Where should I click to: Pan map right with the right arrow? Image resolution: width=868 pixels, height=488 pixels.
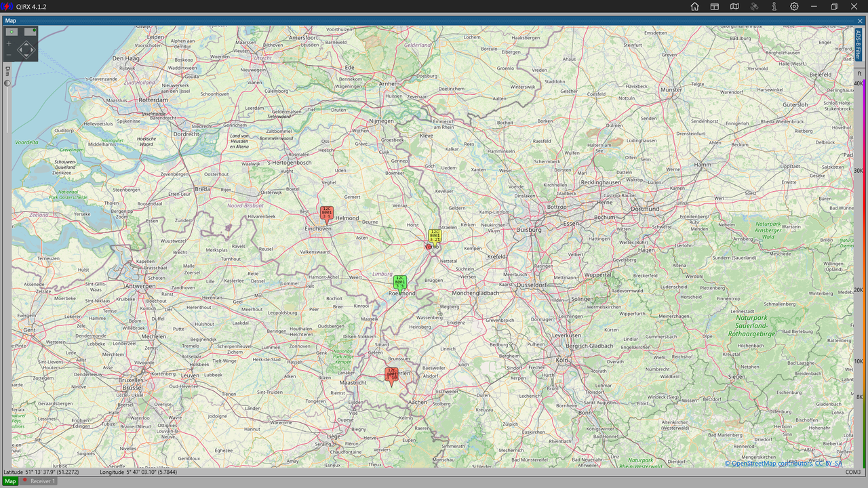[x=33, y=49]
